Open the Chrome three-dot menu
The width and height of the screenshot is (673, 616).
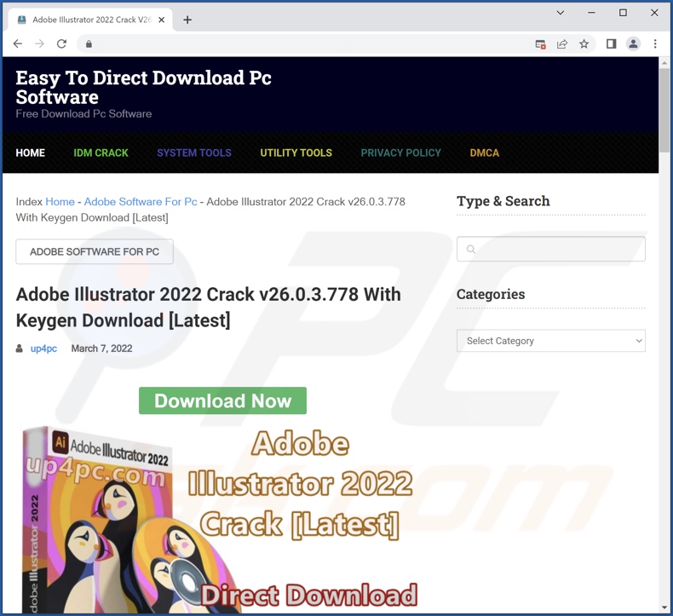pyautogui.click(x=655, y=43)
